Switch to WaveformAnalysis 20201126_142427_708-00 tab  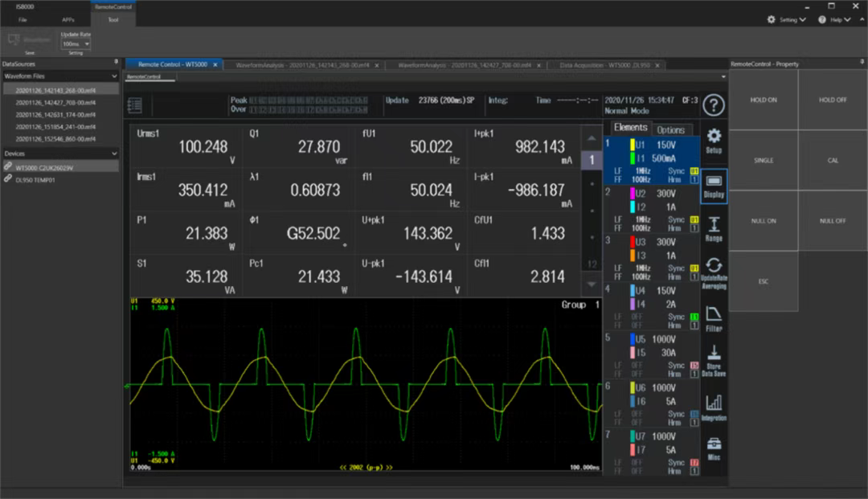[465, 65]
